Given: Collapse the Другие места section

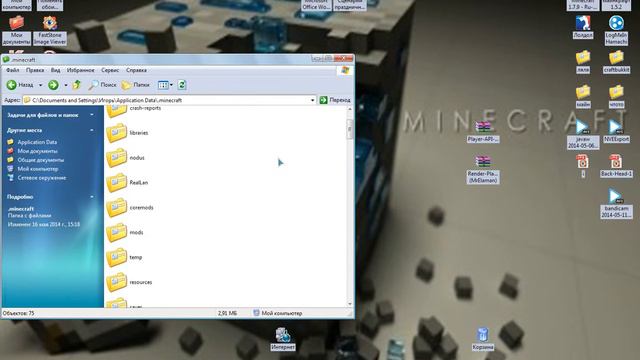Looking at the screenshot, I should coord(92,130).
